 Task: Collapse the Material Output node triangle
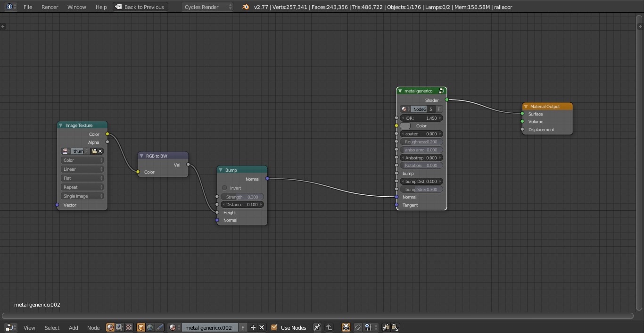click(526, 107)
